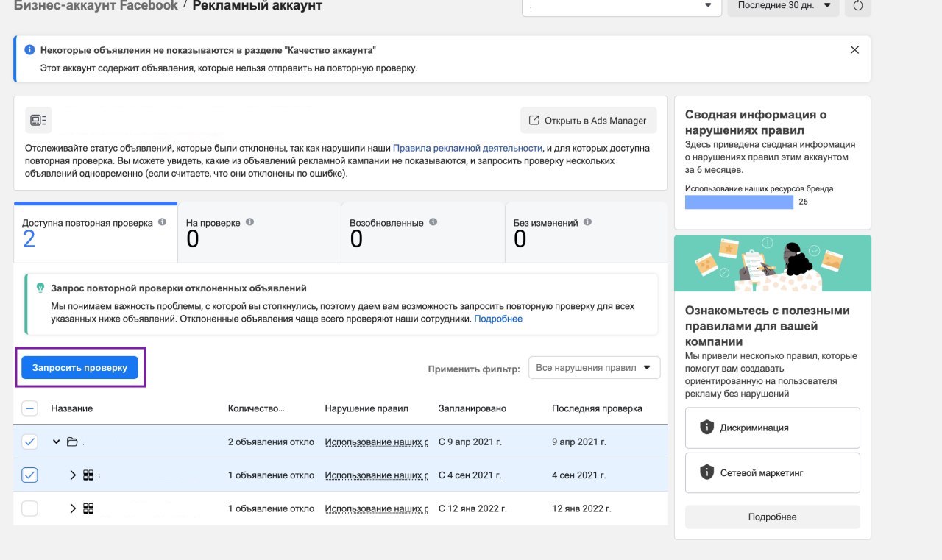
Task: Open info tooltip next to 'На проверке'
Action: (249, 221)
